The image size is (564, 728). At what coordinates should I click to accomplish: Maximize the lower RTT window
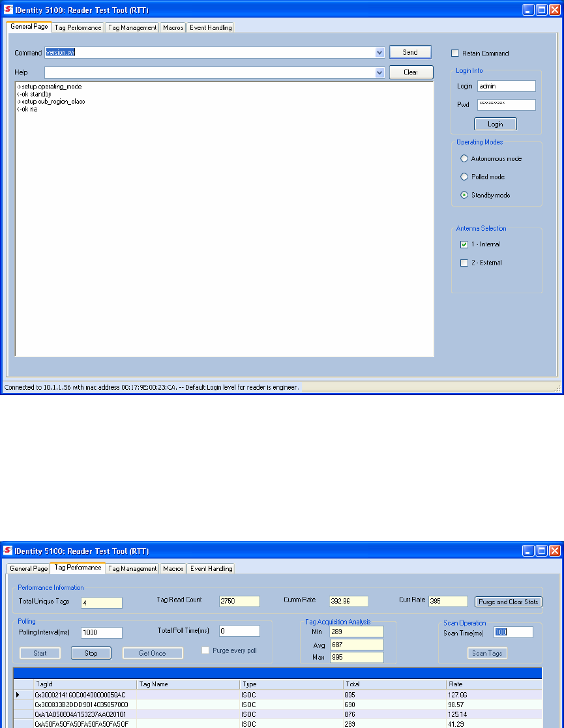click(542, 551)
